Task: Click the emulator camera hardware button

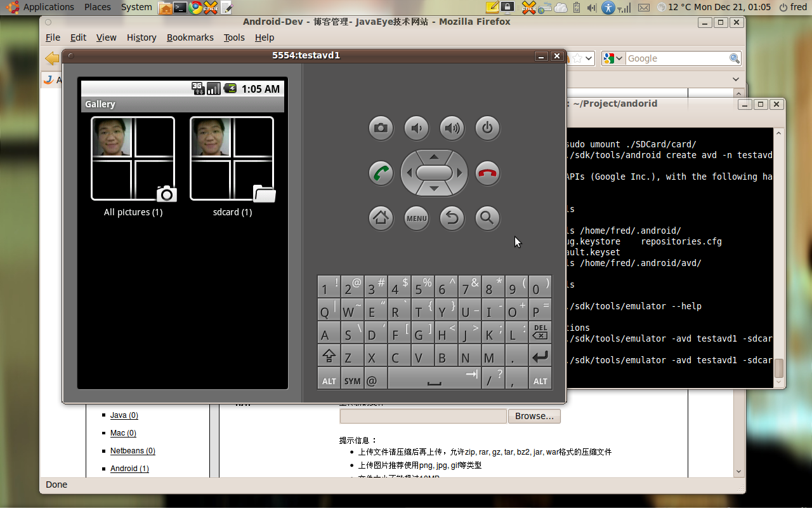Action: (x=381, y=128)
